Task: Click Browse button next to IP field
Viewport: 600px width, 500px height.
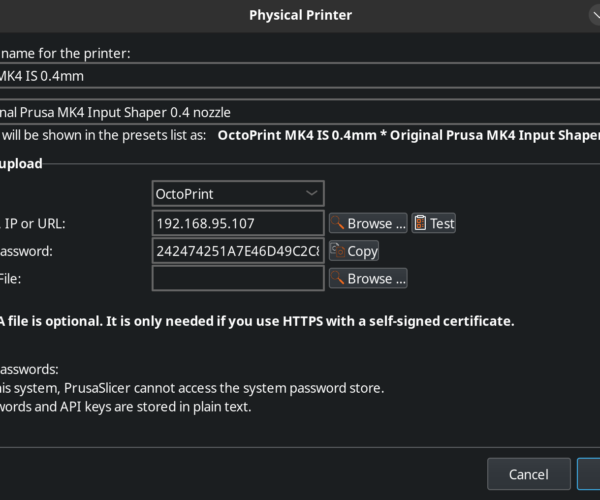Action: click(368, 223)
